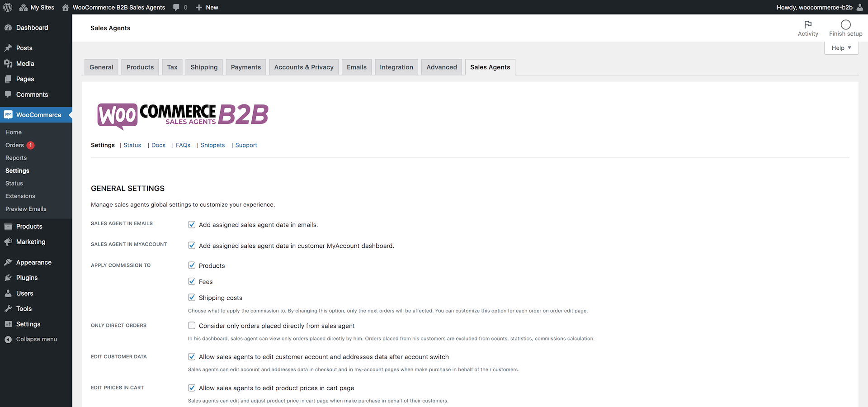Switch to the Payments tab
Screen dimensions: 868x407
point(245,67)
